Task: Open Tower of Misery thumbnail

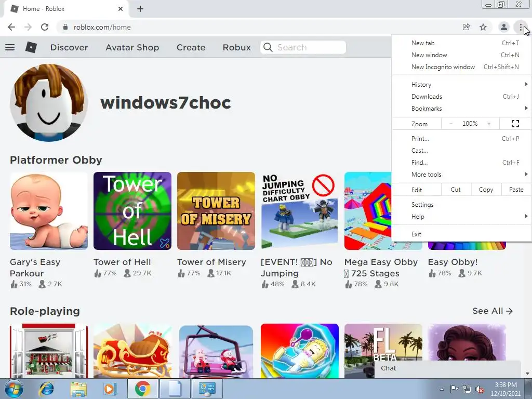Action: 216,211
